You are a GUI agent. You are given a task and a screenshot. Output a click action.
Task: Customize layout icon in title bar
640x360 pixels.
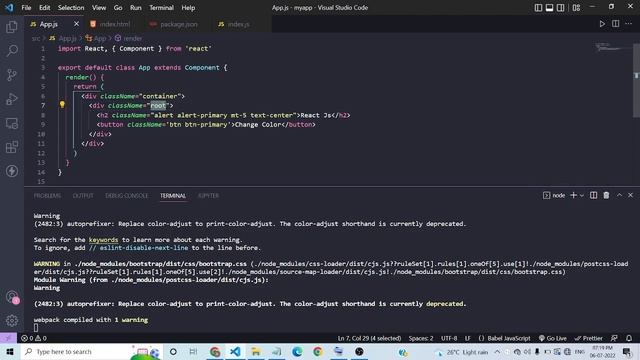pos(576,7)
